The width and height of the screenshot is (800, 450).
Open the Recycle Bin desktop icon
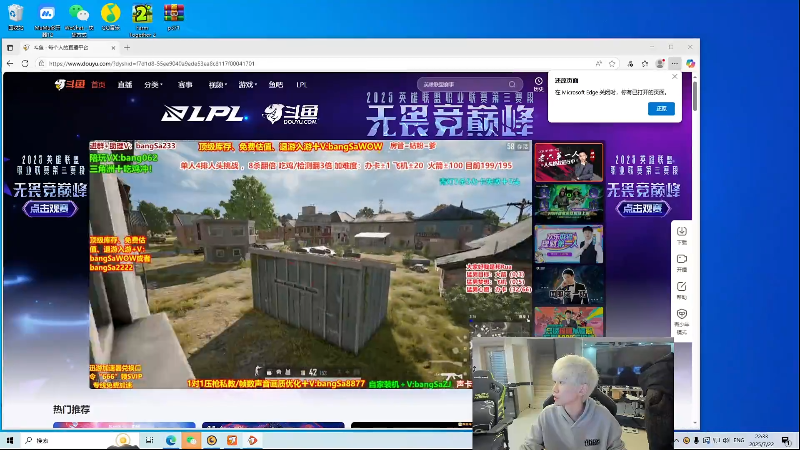16,17
